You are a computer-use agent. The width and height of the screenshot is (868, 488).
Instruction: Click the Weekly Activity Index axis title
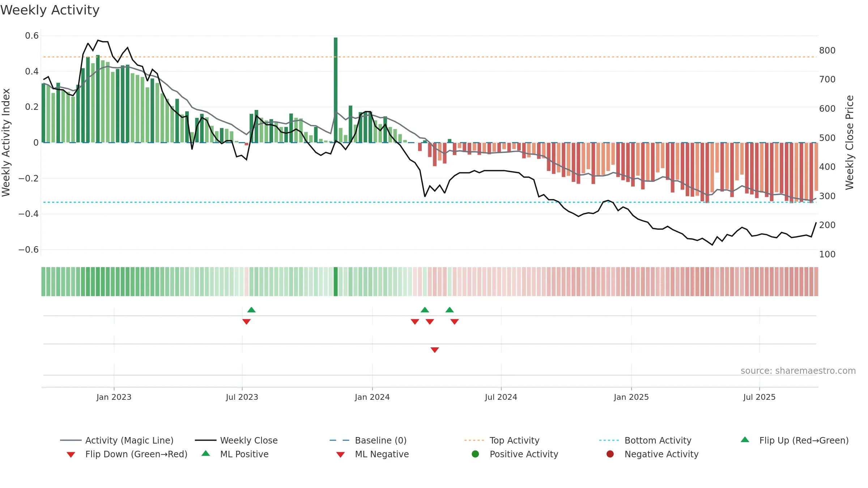(x=6, y=142)
